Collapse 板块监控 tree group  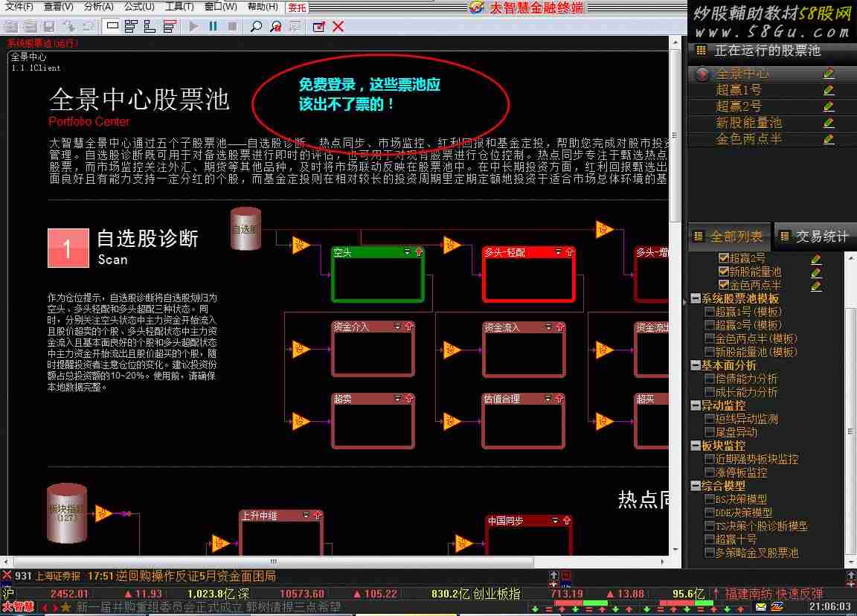pyautogui.click(x=696, y=446)
